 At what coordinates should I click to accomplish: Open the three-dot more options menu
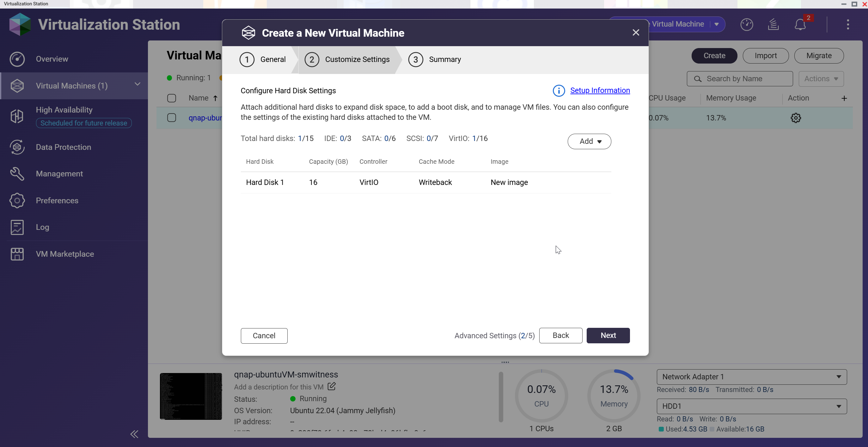point(848,24)
